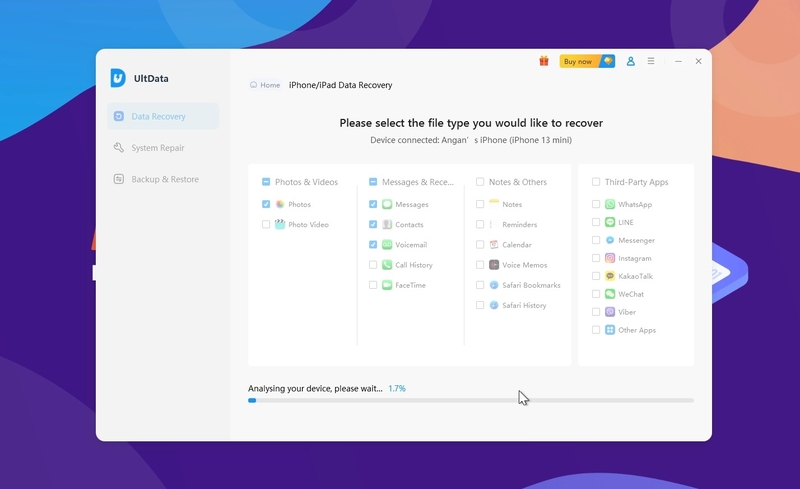Uncheck the Messages checkbox
800x489 pixels.
(x=373, y=204)
